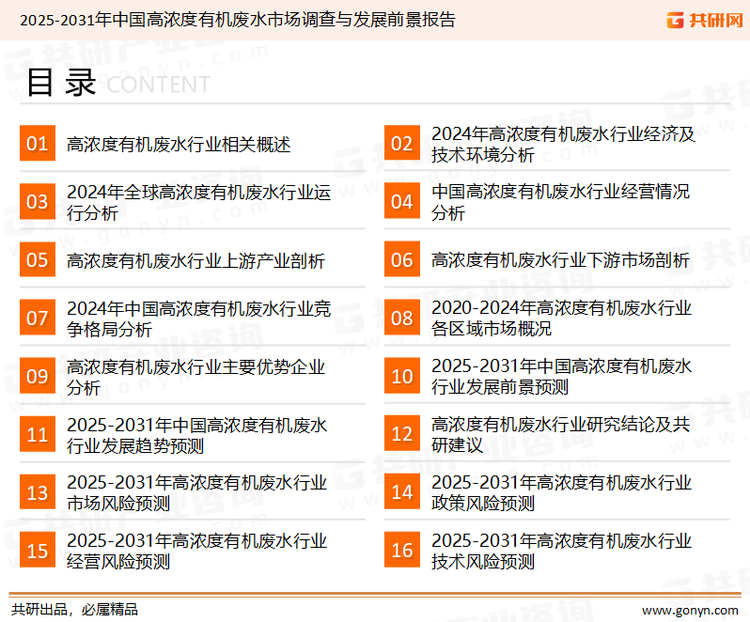Click the orange 14 chapter number box
Viewport: 750px width, 622px height.
402,492
